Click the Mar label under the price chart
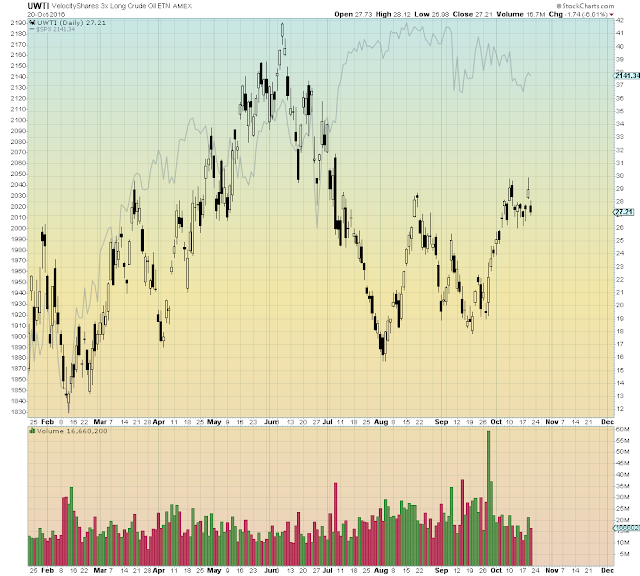Screen dimensions: 640x576 pos(100,422)
